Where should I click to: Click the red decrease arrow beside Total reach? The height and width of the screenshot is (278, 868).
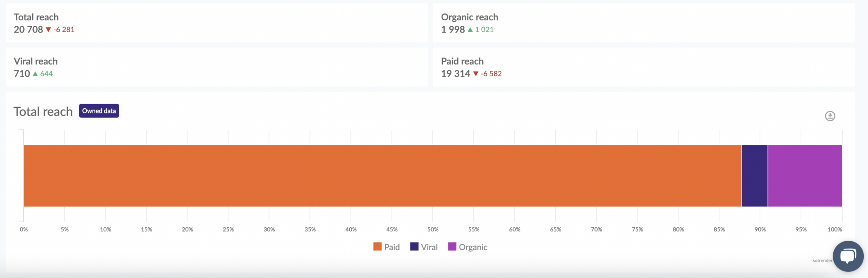(48, 29)
